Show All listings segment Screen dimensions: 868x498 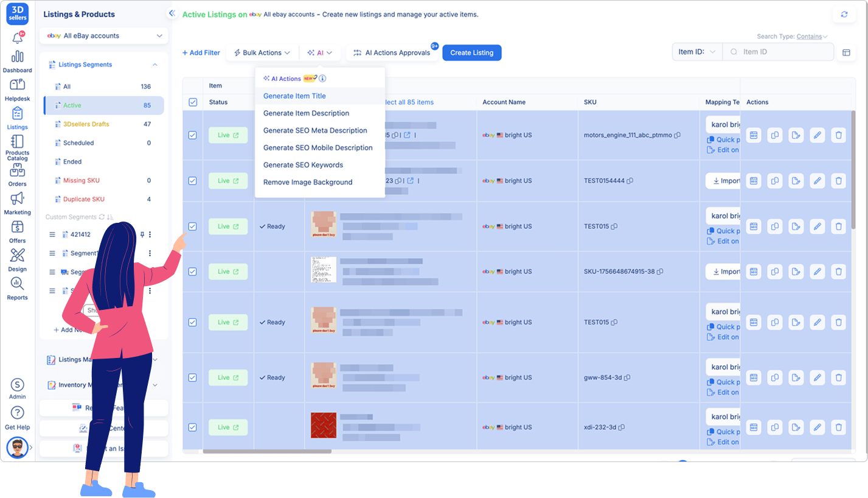(x=103, y=86)
